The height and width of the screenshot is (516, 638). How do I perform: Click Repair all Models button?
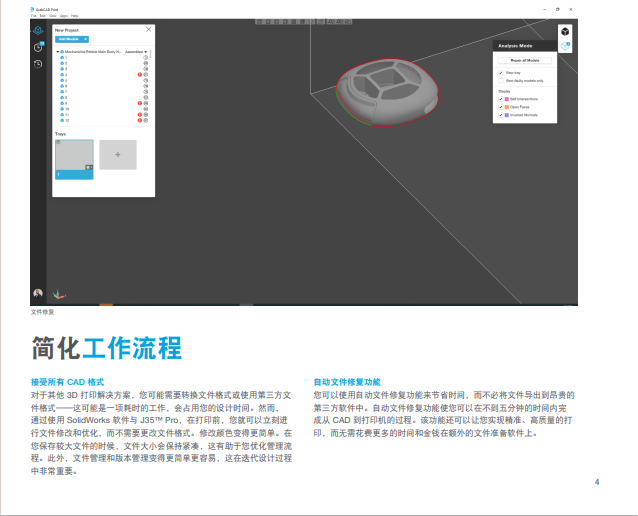tap(523, 60)
